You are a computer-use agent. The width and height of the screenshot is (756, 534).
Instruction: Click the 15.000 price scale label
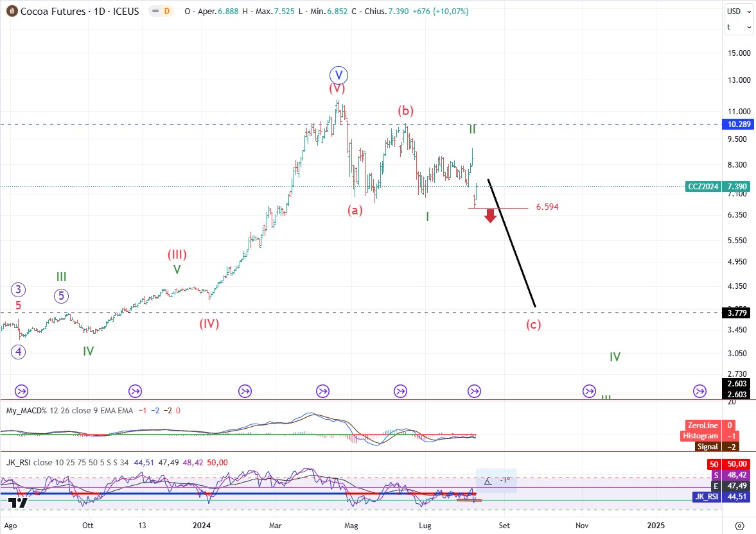pyautogui.click(x=739, y=53)
